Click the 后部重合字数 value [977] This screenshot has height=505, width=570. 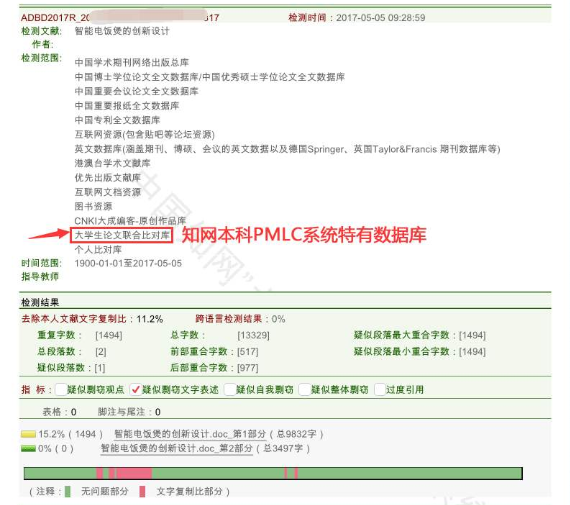tap(248, 368)
